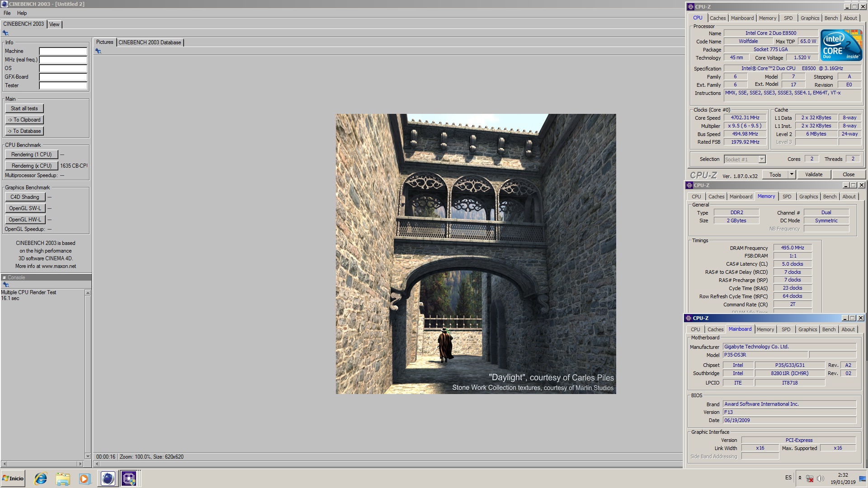
Task: Click the ES language indicator
Action: [x=788, y=478]
